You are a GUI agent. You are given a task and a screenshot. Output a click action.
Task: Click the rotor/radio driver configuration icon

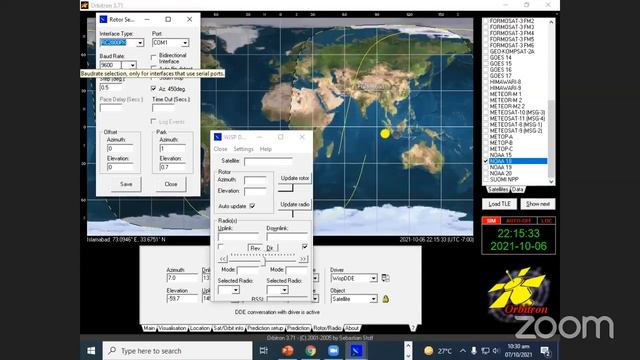pos(385,278)
